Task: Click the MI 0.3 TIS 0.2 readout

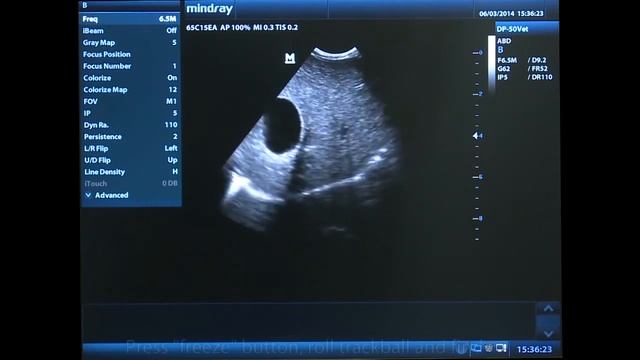Action: click(x=276, y=28)
